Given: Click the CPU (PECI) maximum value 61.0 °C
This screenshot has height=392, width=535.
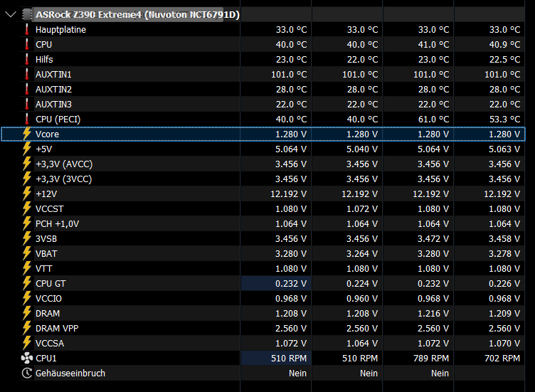Looking at the screenshot, I should point(434,120).
